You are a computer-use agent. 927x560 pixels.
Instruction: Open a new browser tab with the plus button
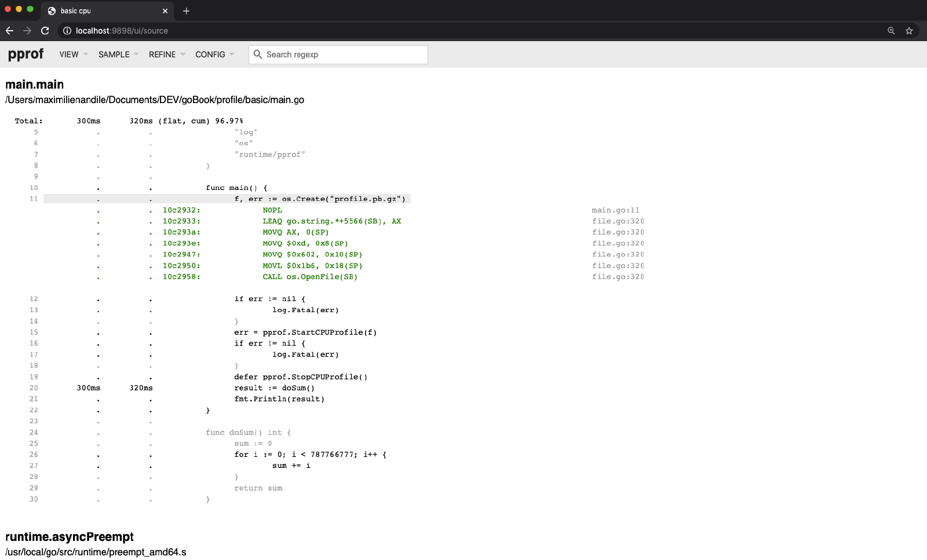(185, 10)
